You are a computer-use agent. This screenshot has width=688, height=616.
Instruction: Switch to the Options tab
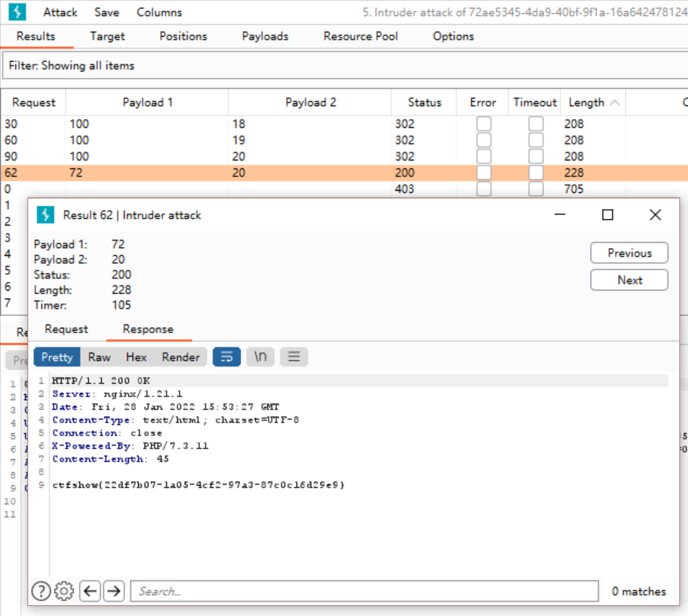pos(454,36)
